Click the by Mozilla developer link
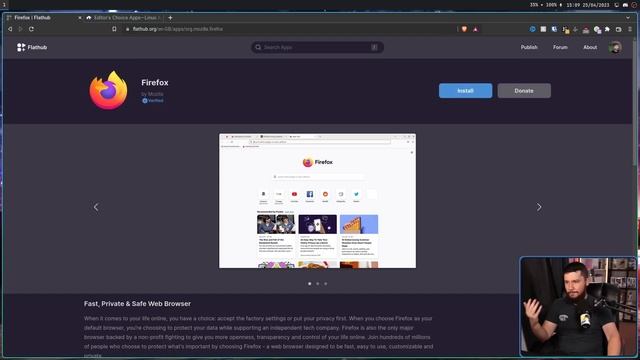This screenshot has height=360, width=640. coord(152,94)
